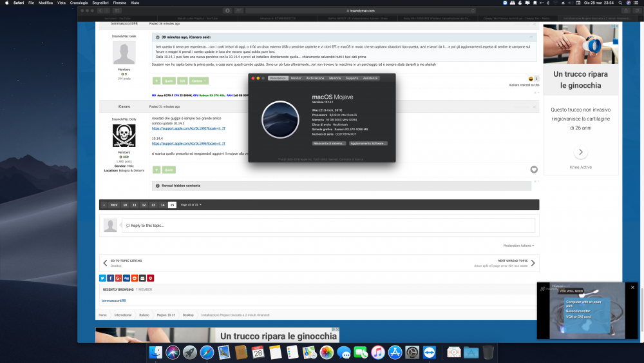Open the App Store in dock

pyautogui.click(x=395, y=352)
